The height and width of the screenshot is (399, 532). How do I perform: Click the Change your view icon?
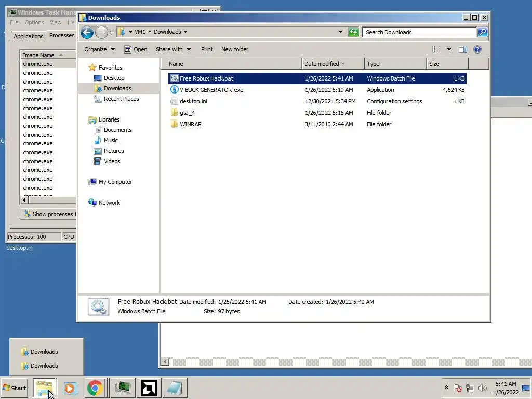point(436,49)
